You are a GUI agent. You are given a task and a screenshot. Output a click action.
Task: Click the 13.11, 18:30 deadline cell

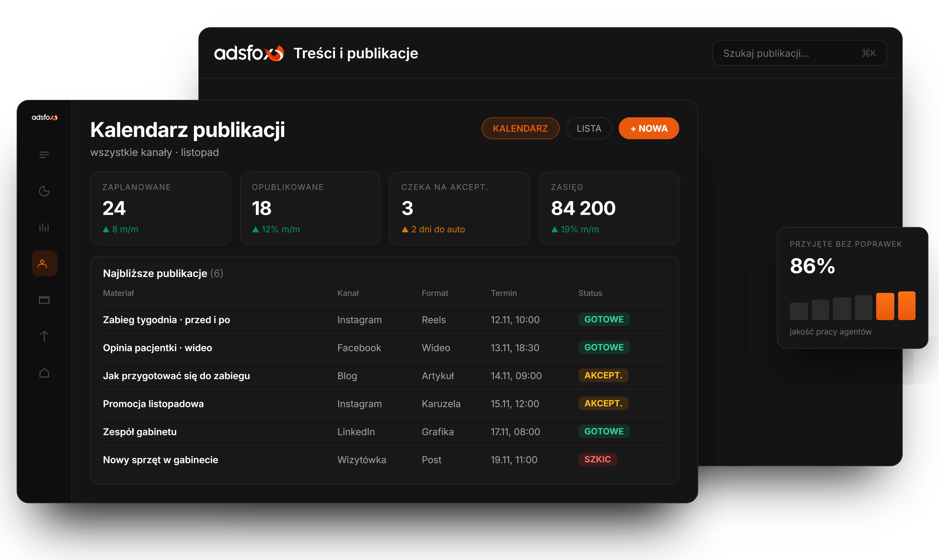(x=515, y=348)
